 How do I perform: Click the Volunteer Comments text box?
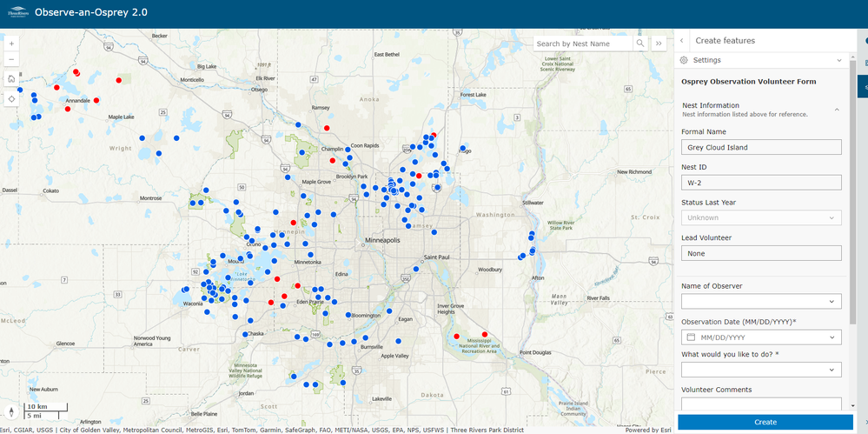tap(761, 404)
